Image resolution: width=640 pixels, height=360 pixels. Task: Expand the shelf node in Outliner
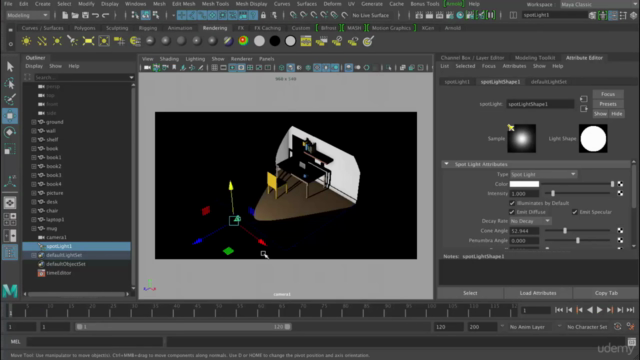[34, 140]
